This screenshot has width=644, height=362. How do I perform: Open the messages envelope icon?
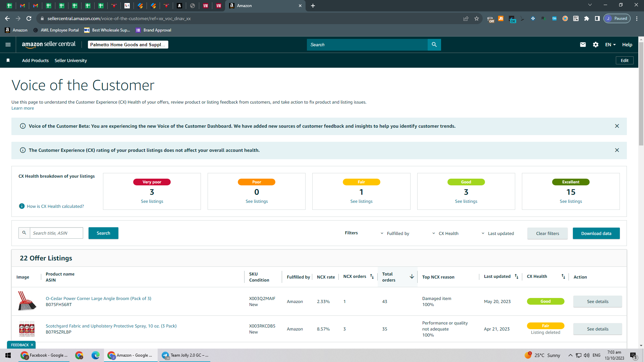point(583,45)
